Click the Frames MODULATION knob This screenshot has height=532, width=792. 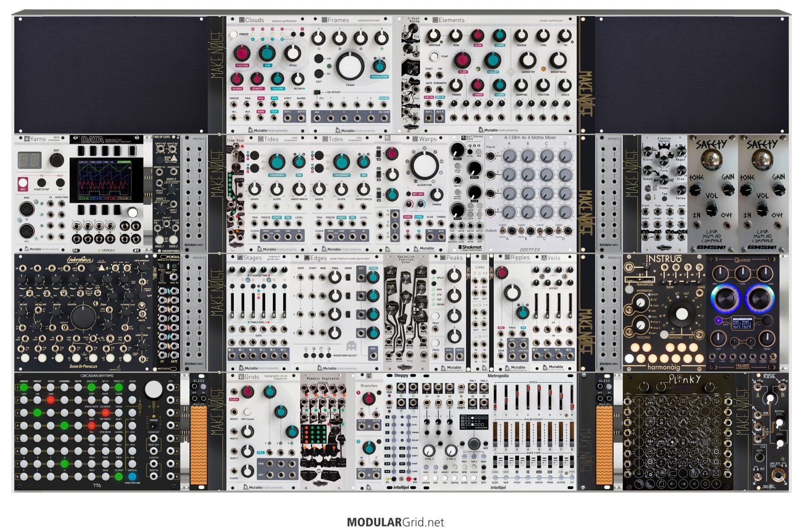[x=379, y=65]
